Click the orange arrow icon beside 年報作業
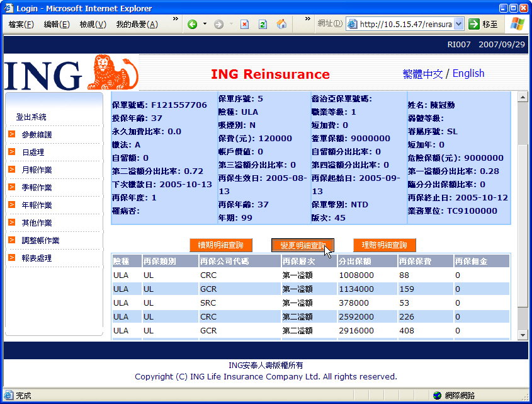This screenshot has height=404, width=532. coord(12,205)
